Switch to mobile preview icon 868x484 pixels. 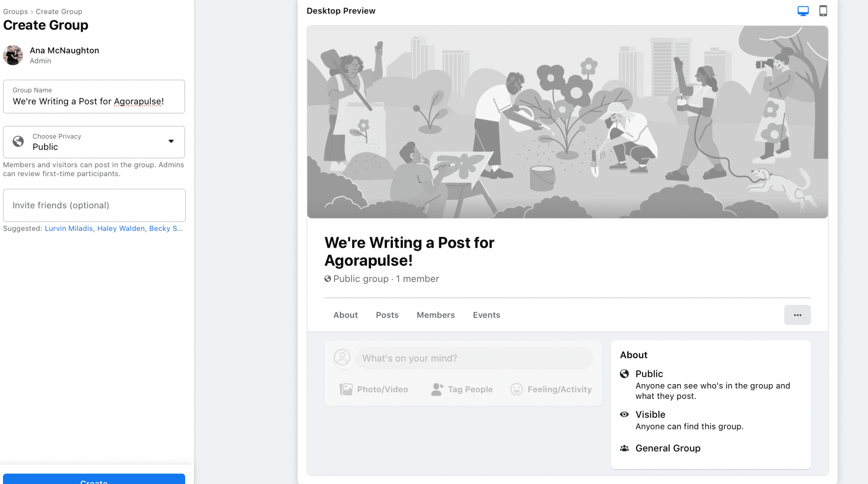[823, 11]
